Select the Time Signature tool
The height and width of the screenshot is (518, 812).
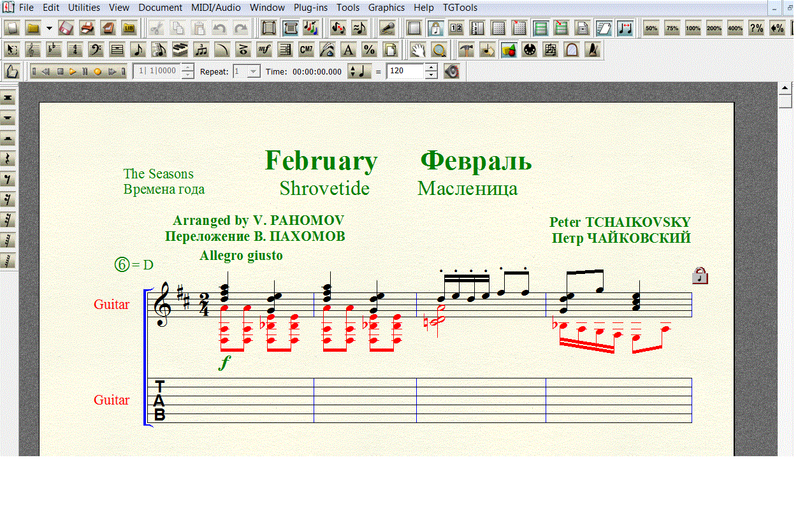[75, 50]
